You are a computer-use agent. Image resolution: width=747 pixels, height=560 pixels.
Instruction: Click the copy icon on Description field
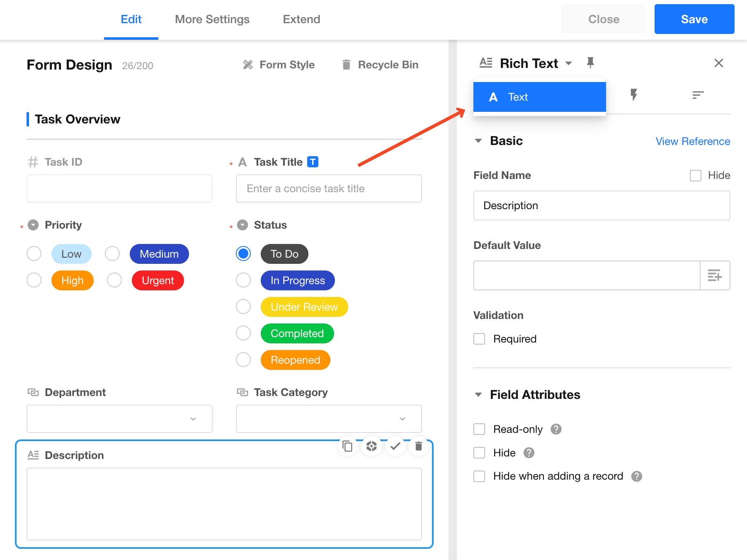coord(347,446)
